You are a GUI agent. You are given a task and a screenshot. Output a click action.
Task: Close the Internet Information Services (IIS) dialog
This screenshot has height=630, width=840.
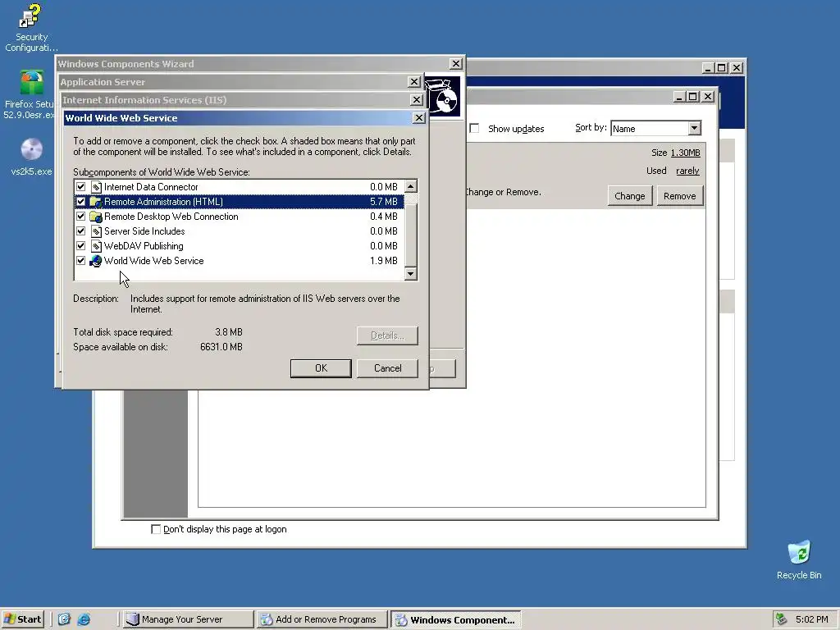tap(416, 99)
